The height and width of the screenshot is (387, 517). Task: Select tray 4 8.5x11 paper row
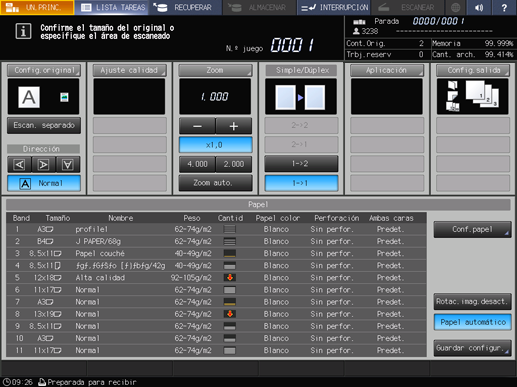(216, 265)
